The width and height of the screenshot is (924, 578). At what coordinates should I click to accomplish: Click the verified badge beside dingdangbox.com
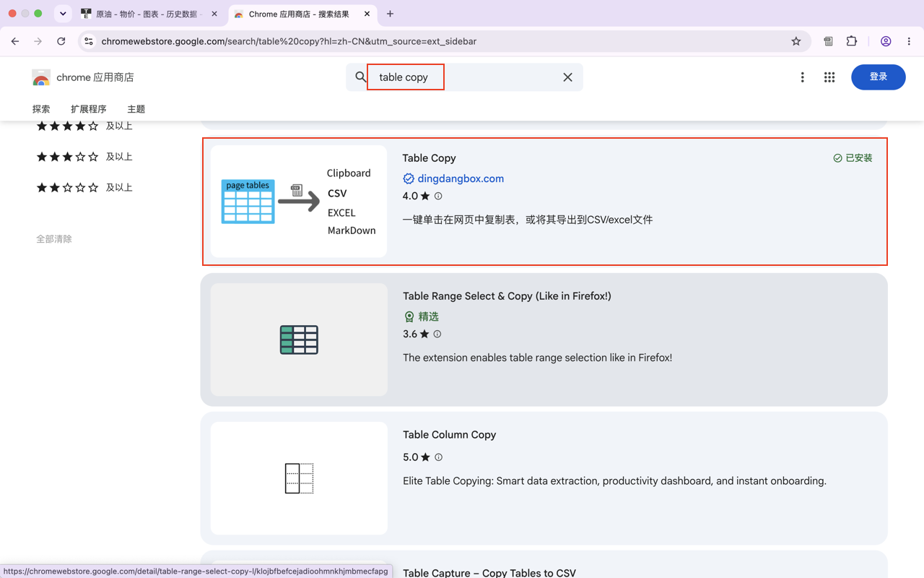point(409,178)
